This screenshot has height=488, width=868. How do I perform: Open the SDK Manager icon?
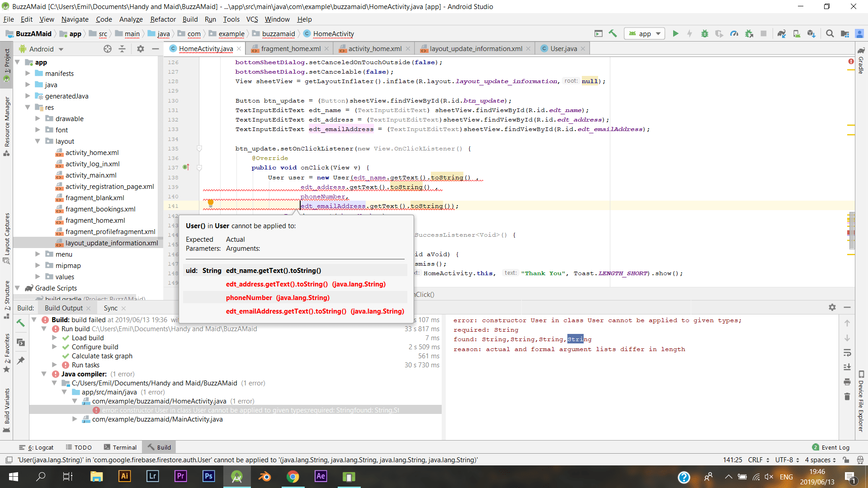(x=811, y=33)
